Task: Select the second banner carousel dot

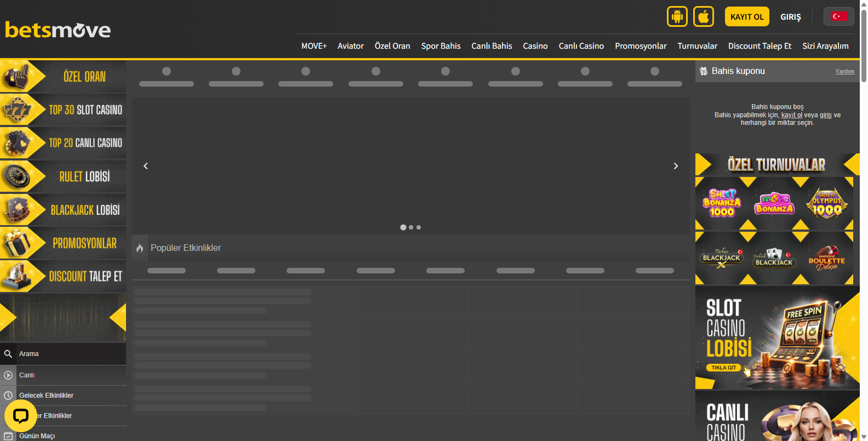Action: click(411, 227)
